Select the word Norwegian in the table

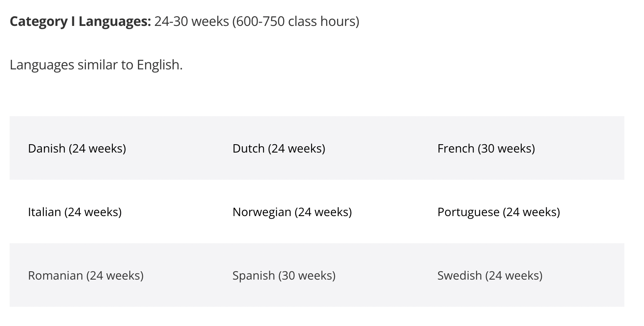click(262, 212)
